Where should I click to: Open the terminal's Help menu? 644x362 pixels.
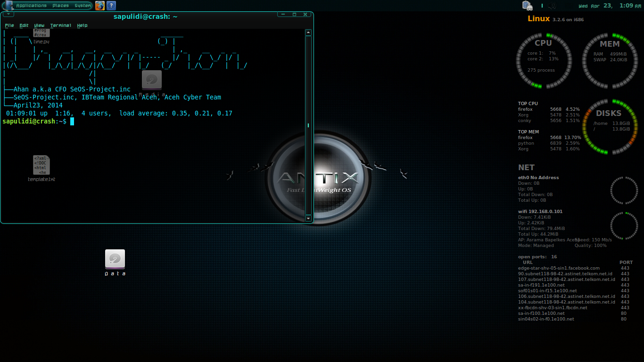[x=82, y=25]
